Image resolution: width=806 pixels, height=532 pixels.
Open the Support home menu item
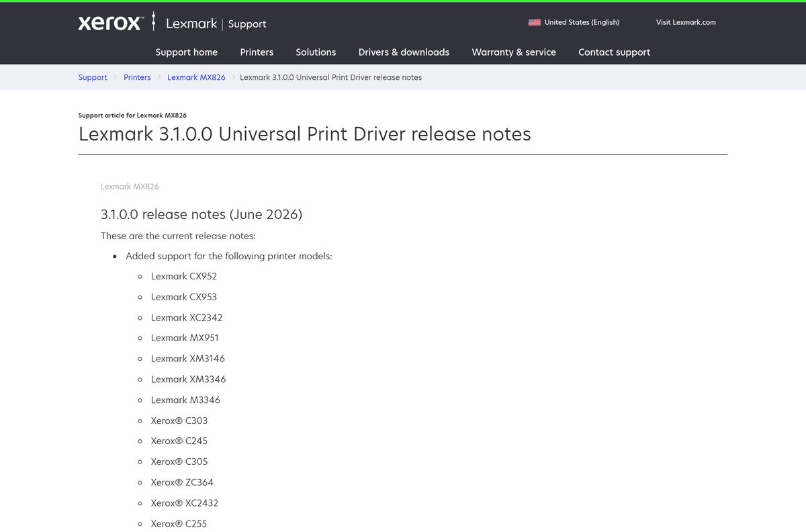pos(187,52)
